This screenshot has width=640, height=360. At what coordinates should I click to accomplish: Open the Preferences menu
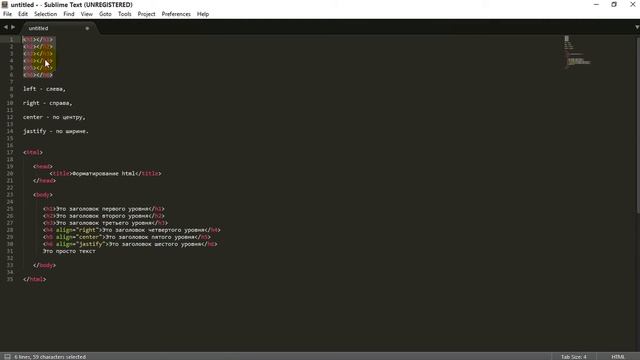176,14
